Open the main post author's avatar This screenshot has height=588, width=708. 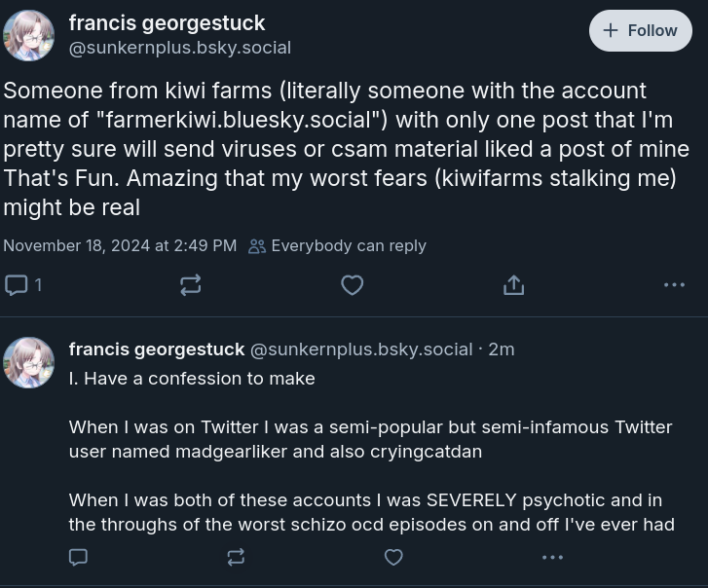tap(29, 35)
